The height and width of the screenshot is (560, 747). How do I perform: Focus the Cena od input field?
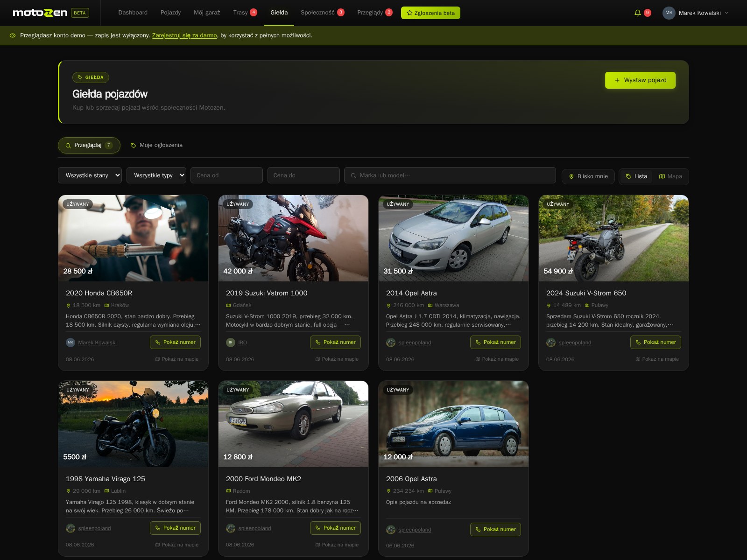click(226, 175)
